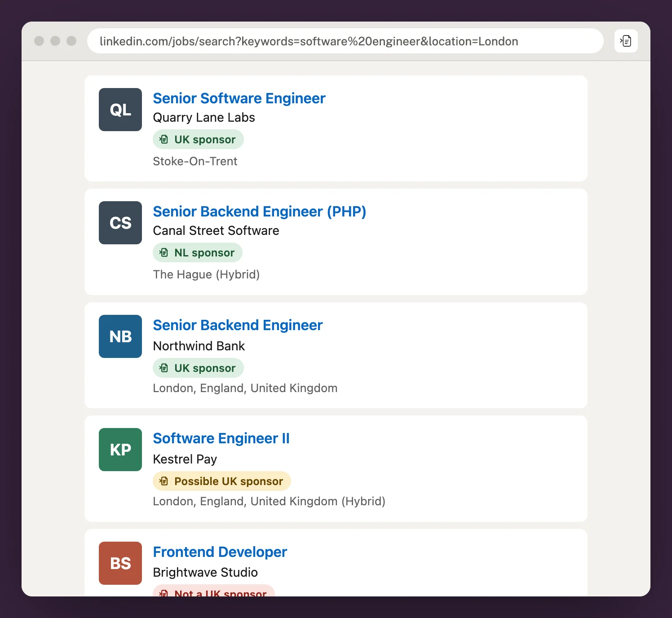Click the UK sponsor badge under Northwind Bank

click(198, 368)
